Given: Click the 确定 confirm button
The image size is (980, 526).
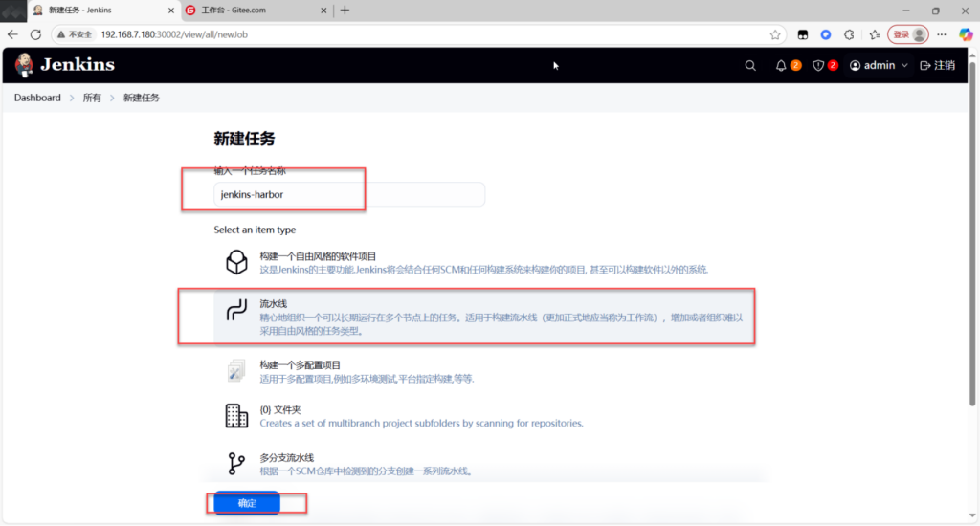Looking at the screenshot, I should click(x=246, y=503).
